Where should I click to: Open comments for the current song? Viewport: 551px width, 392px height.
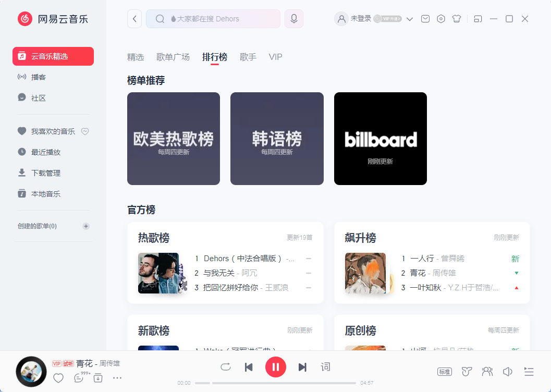click(79, 378)
